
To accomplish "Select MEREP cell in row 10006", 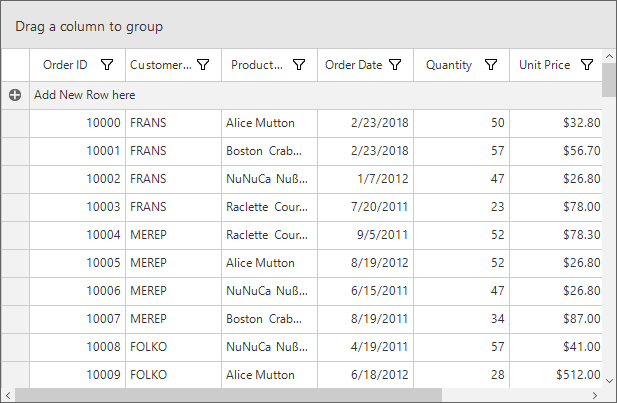I will [x=174, y=291].
